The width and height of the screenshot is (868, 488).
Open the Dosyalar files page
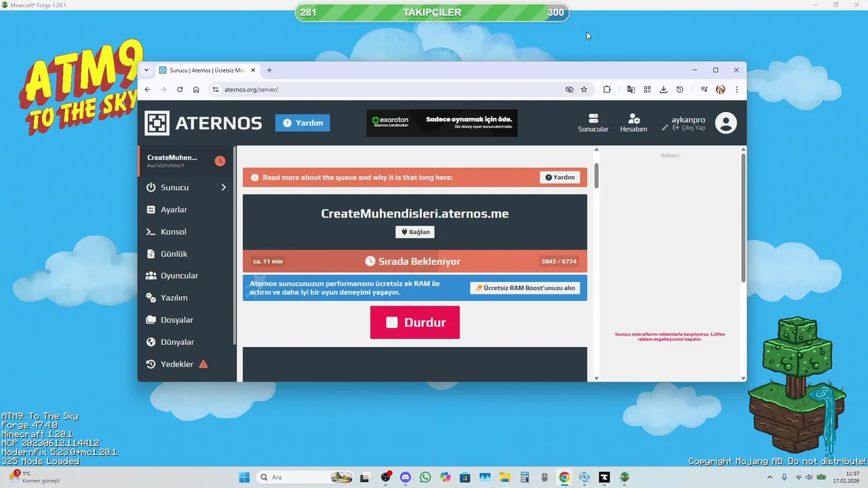coord(186,320)
